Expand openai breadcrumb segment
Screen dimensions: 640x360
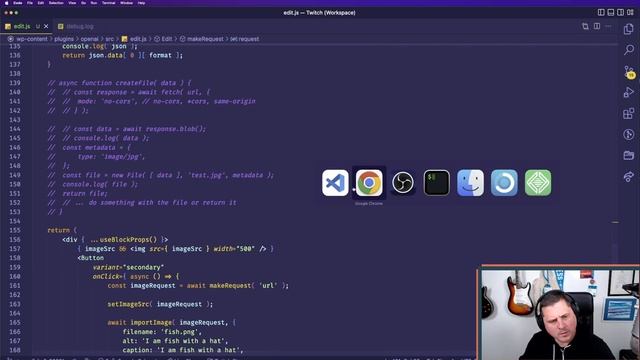[89, 39]
